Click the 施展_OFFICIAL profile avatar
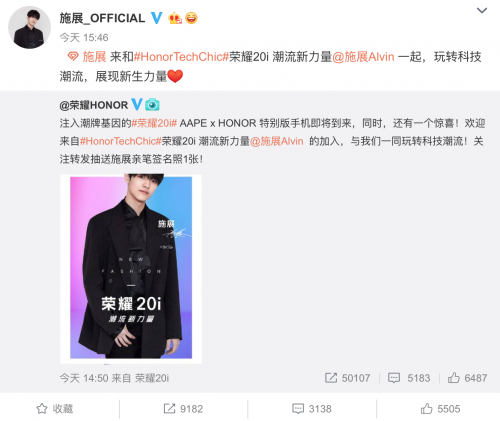Screen dimensions: 500x421 [29, 27]
